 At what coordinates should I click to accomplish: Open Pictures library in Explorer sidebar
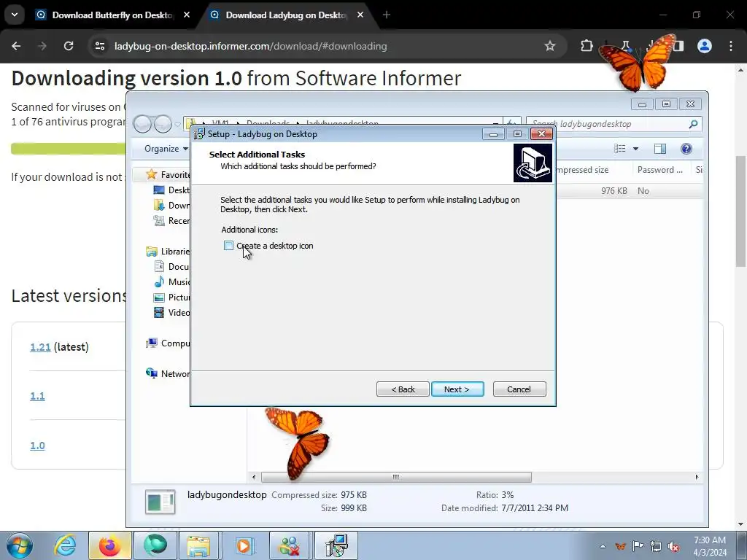(x=171, y=297)
